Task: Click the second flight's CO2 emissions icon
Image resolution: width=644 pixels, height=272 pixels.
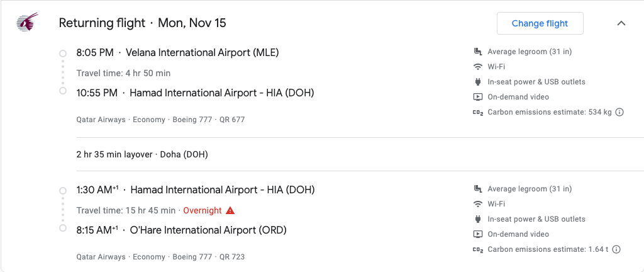Action: click(477, 250)
